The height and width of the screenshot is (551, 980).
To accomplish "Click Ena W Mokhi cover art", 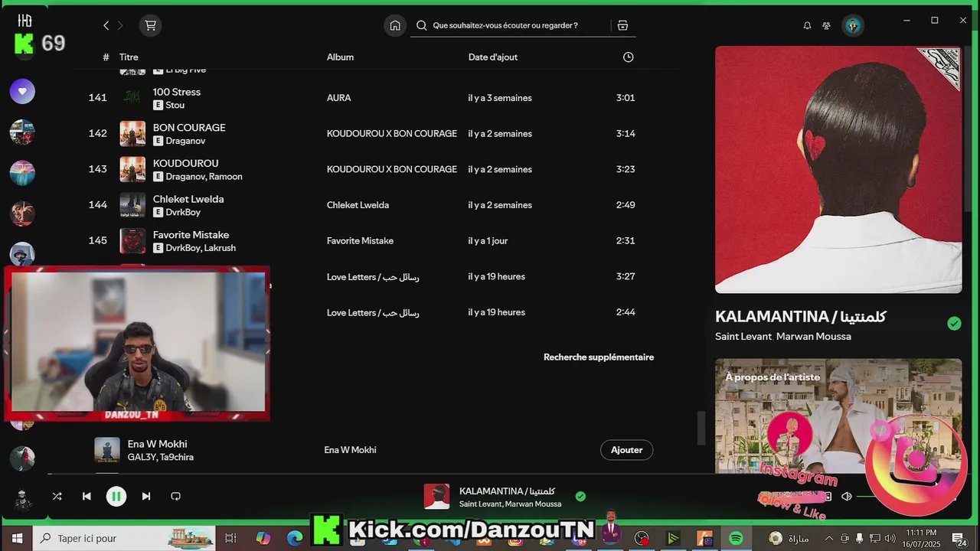I will (107, 450).
